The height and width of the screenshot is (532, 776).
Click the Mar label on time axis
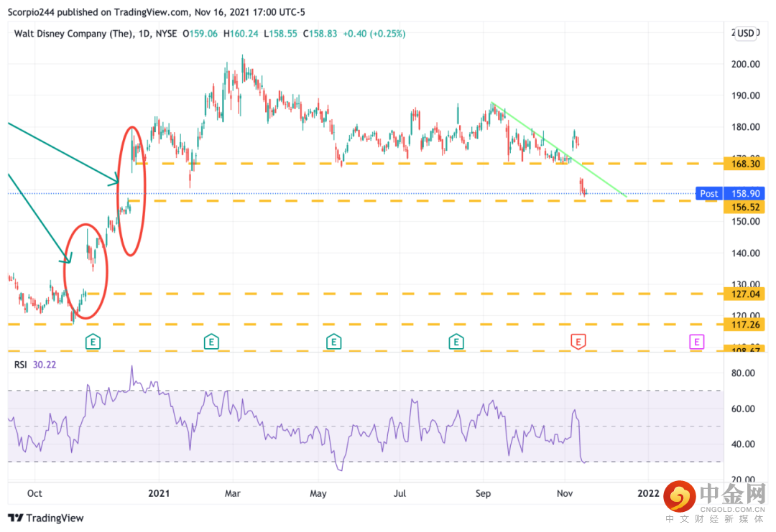pyautogui.click(x=233, y=493)
